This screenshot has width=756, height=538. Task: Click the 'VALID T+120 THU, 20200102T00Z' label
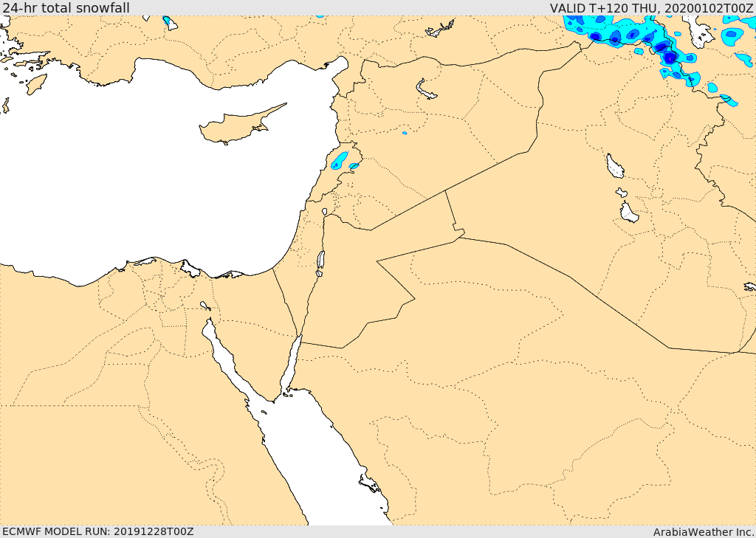point(651,7)
